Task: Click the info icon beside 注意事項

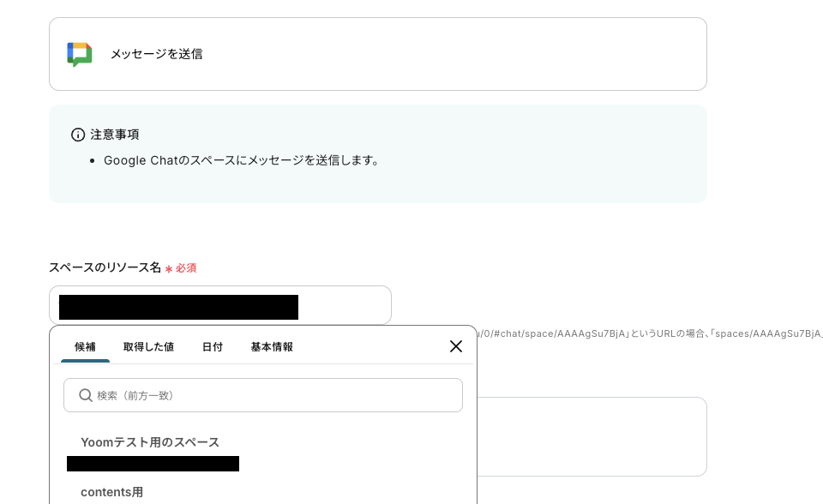Action: (78, 135)
